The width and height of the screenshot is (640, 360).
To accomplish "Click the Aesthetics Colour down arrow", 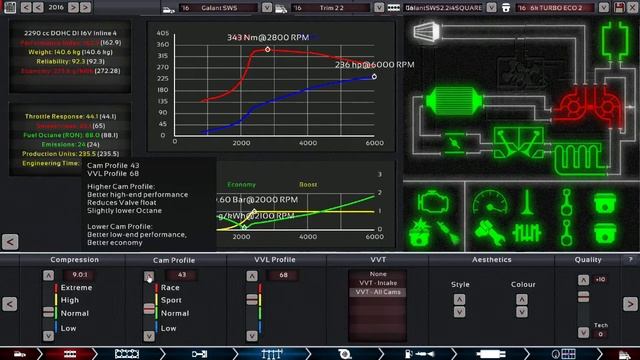I will (x=522, y=312).
